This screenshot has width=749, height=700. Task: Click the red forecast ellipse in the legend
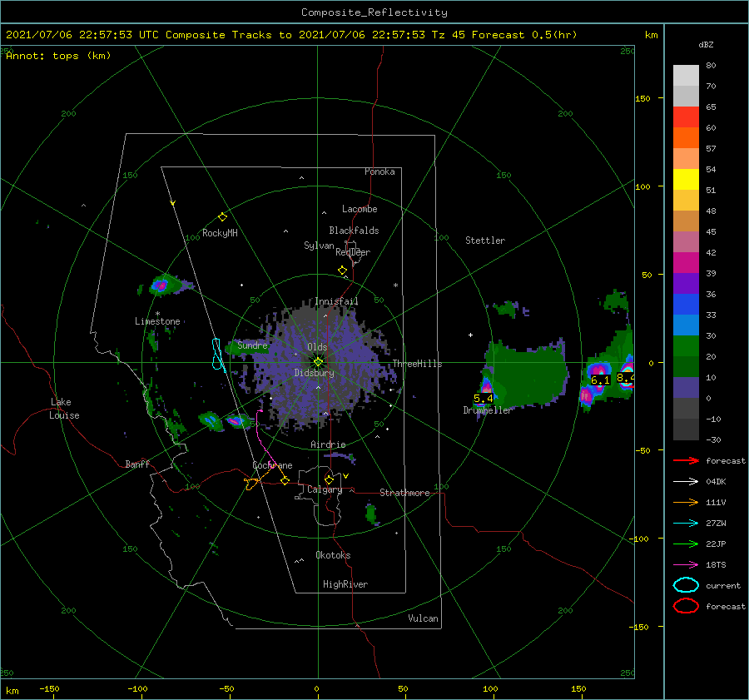[686, 606]
